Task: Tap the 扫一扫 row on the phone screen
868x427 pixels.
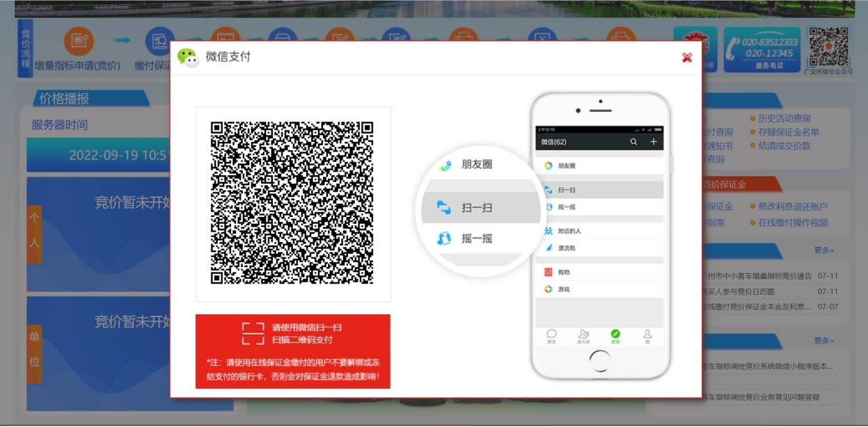Action: pyautogui.click(x=599, y=190)
